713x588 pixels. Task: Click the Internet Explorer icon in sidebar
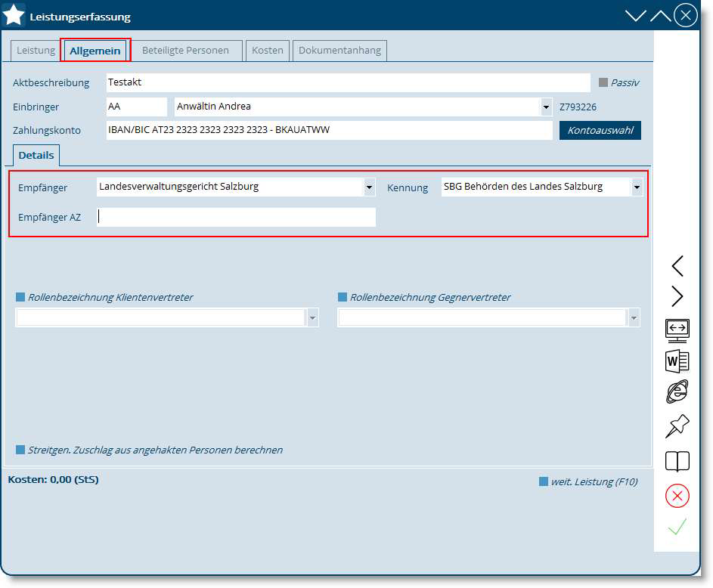pyautogui.click(x=677, y=393)
